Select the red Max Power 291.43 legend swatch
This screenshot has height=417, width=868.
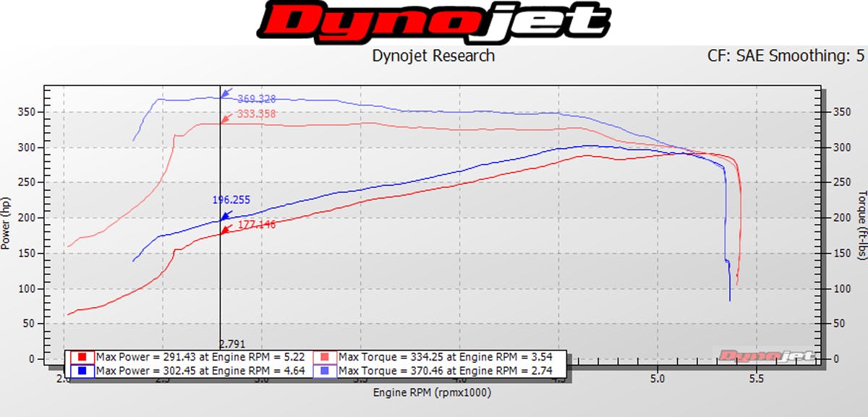(83, 357)
